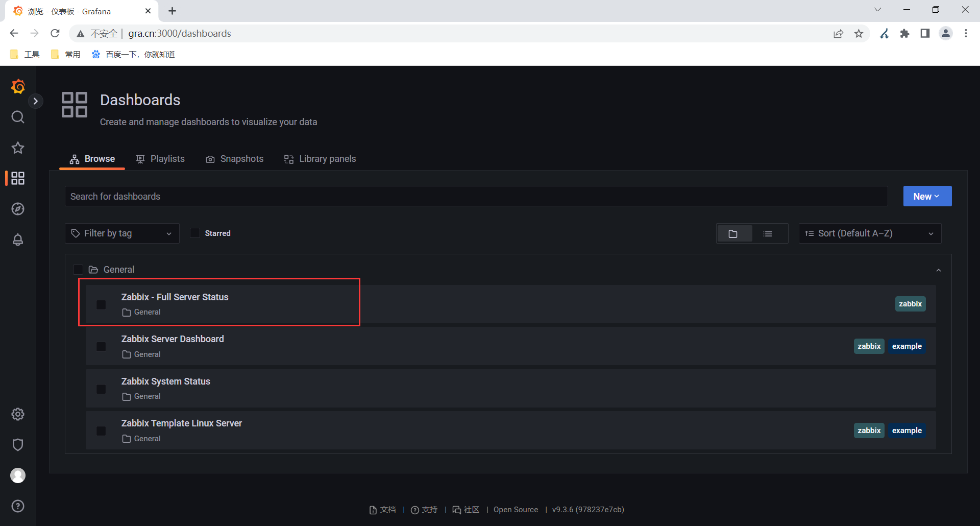
Task: Open the Grafana home logo
Action: (x=18, y=86)
